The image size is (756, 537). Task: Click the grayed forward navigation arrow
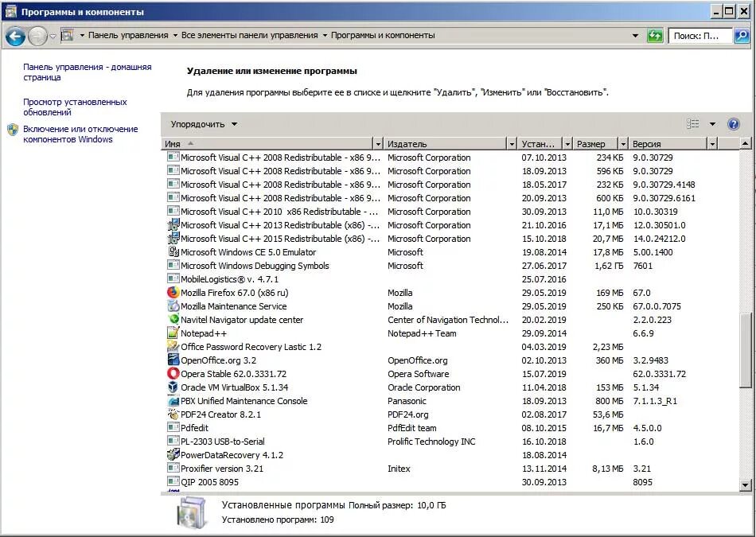click(37, 36)
